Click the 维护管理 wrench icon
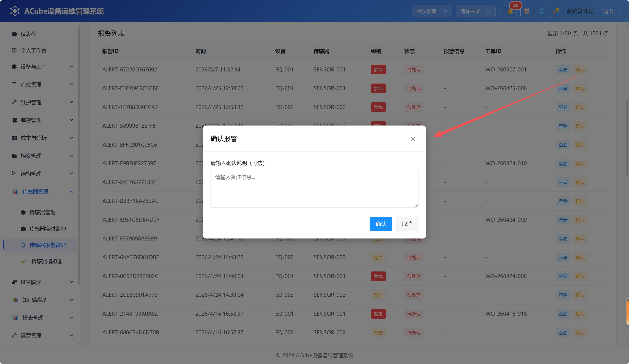The image size is (629, 364). [14, 102]
